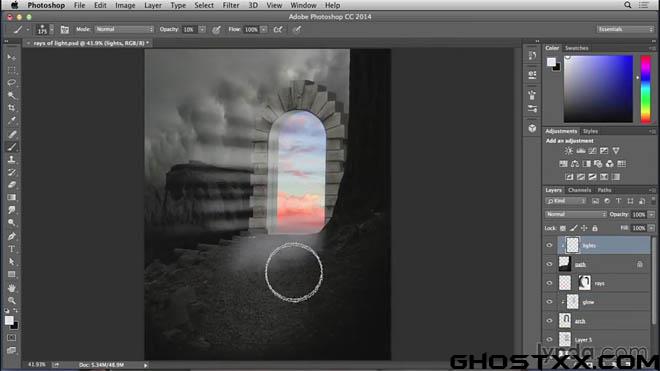The image size is (660, 371).
Task: Hide the rays layer
Action: pos(549,283)
